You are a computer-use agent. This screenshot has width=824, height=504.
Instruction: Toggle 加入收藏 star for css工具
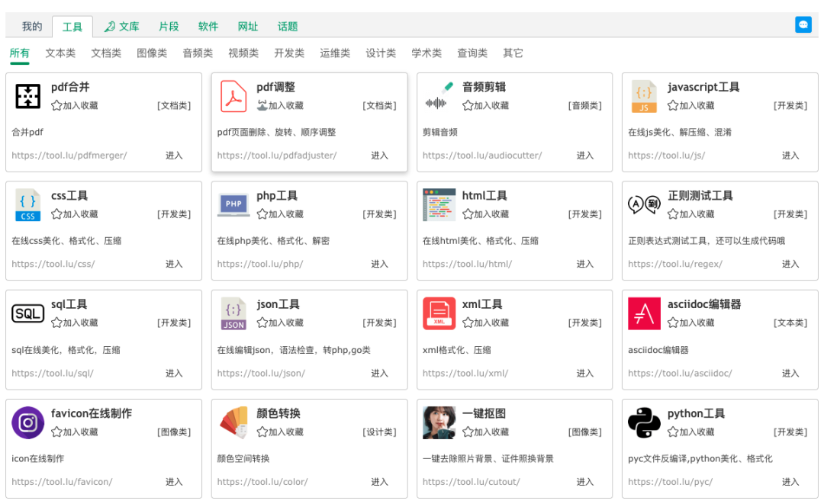(x=56, y=214)
